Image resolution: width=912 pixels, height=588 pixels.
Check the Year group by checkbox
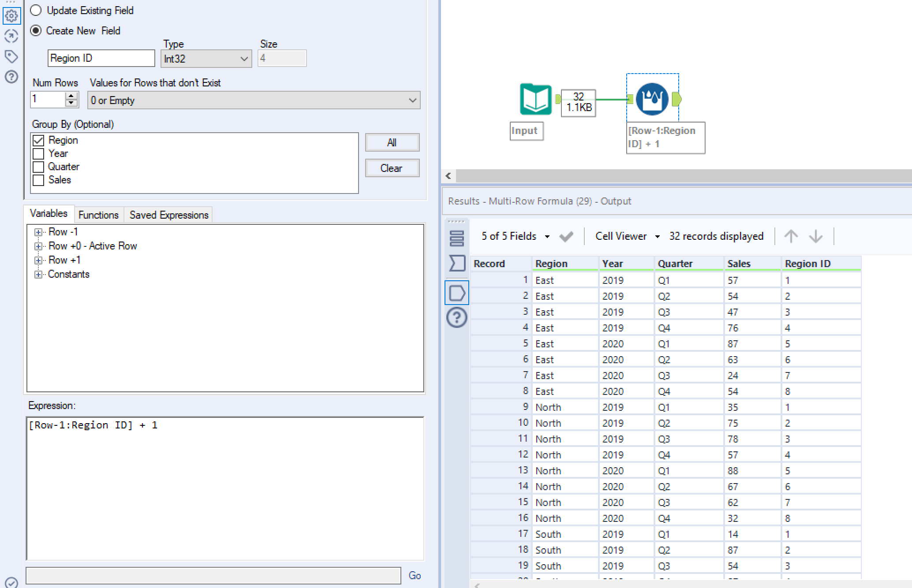coord(39,153)
